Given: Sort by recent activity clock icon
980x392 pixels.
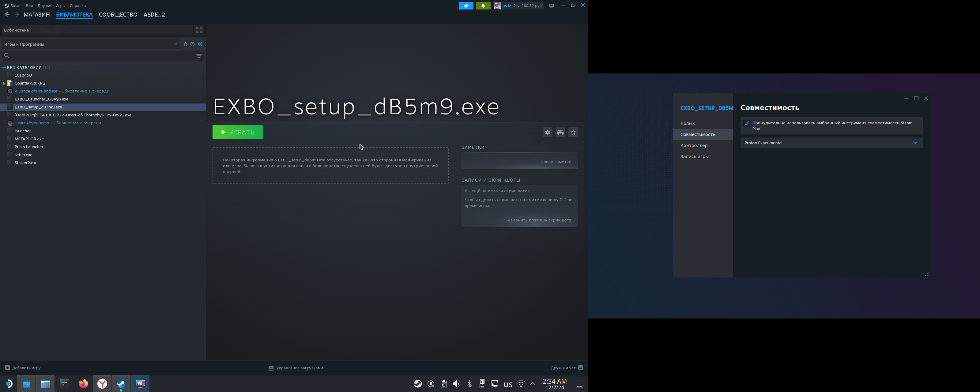Looking at the screenshot, I should click(193, 44).
